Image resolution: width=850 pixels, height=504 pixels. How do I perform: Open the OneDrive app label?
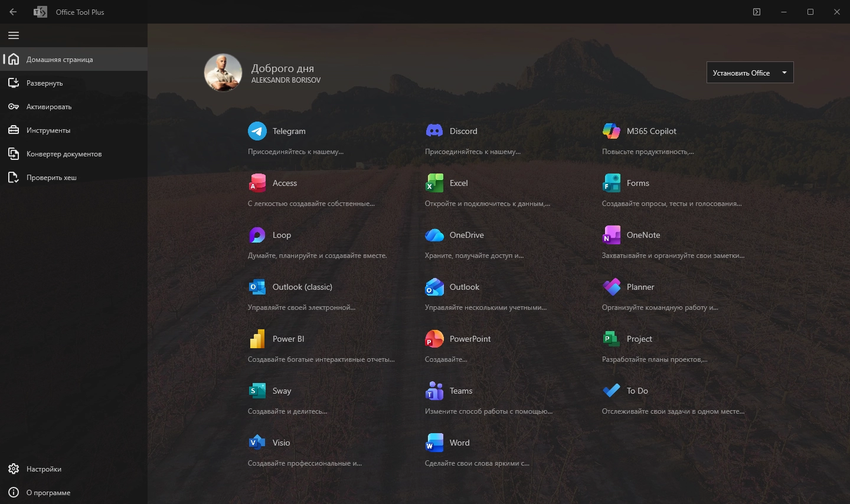click(x=467, y=235)
